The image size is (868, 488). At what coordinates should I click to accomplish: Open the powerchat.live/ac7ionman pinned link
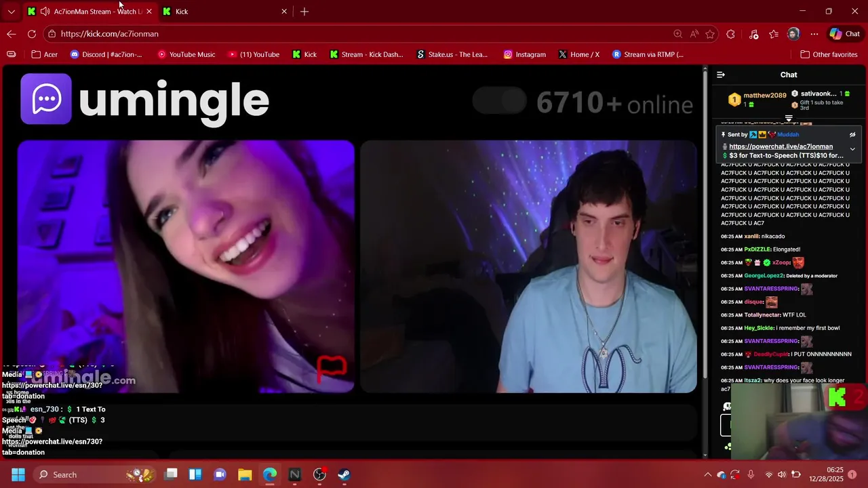[x=781, y=146]
